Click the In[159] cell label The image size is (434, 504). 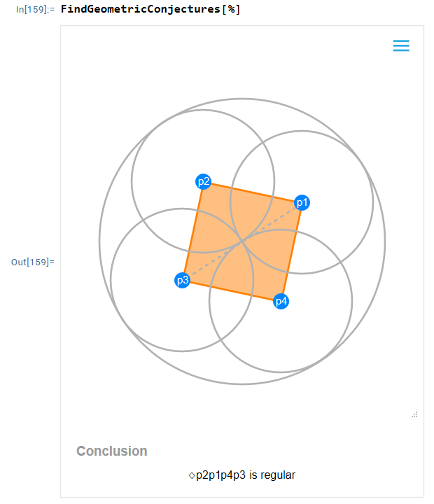tap(36, 9)
